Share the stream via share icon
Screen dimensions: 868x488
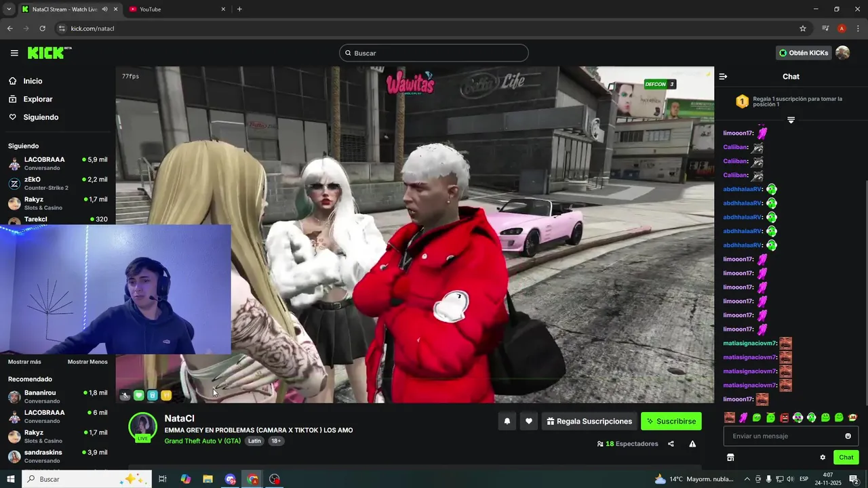pyautogui.click(x=671, y=444)
